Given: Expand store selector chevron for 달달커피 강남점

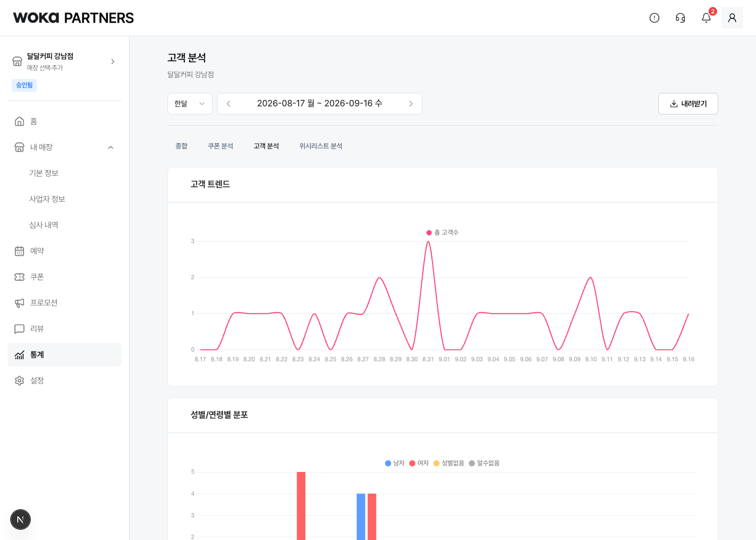Looking at the screenshot, I should click(113, 62).
